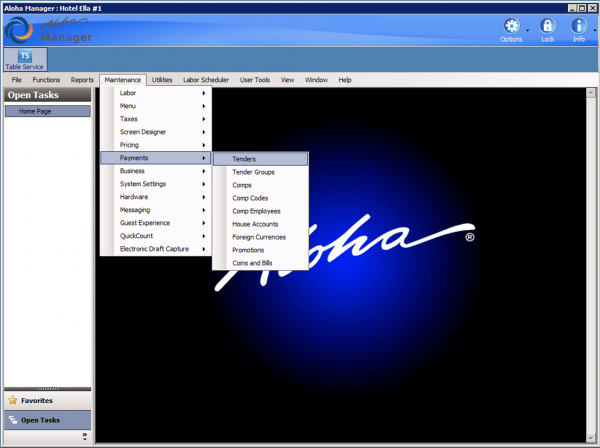Click the Favorites star icon
Viewport: 600px width, 448px height.
tap(13, 400)
